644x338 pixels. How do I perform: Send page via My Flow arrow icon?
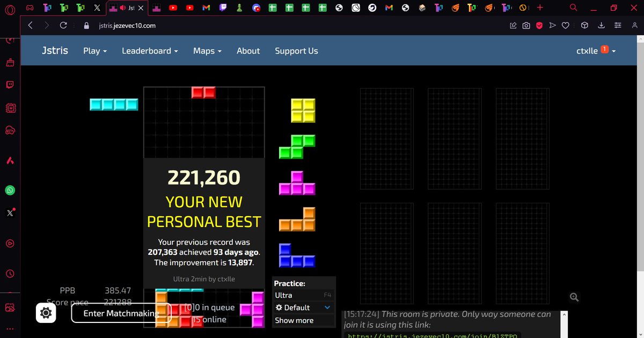click(552, 25)
